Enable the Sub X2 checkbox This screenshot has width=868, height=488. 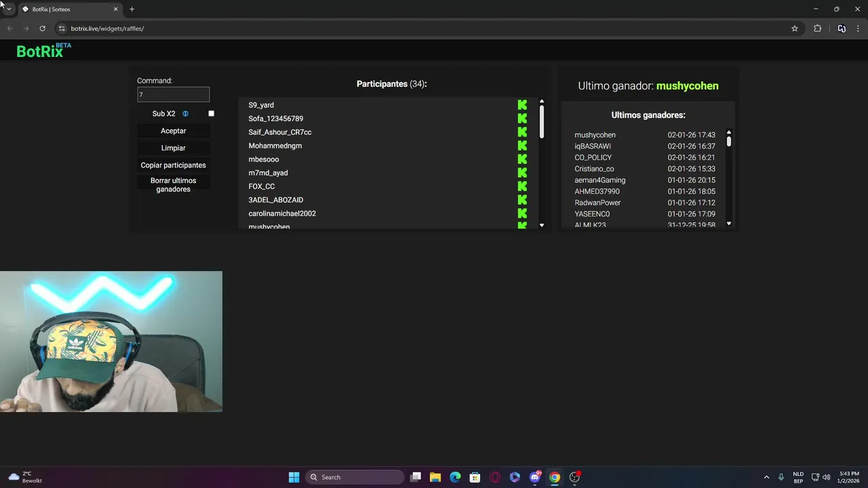coord(211,114)
